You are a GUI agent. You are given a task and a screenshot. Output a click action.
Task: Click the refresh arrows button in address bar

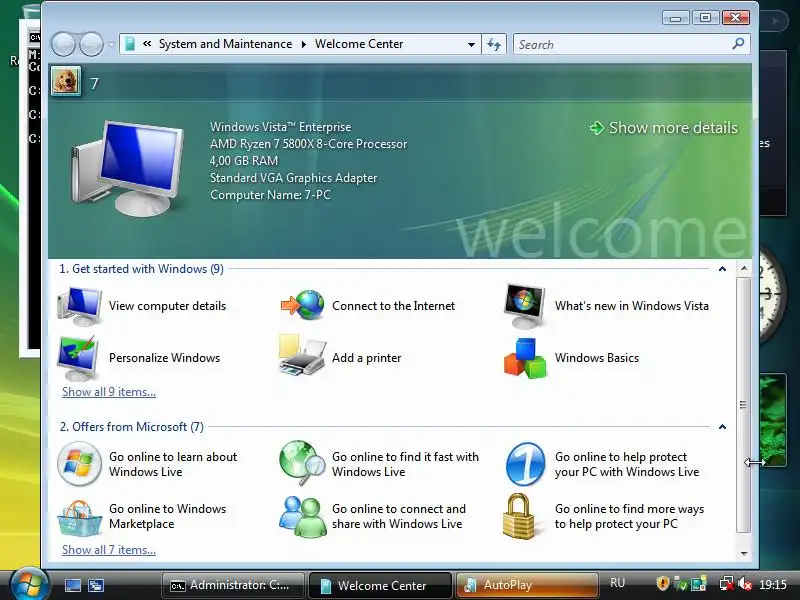click(x=494, y=44)
